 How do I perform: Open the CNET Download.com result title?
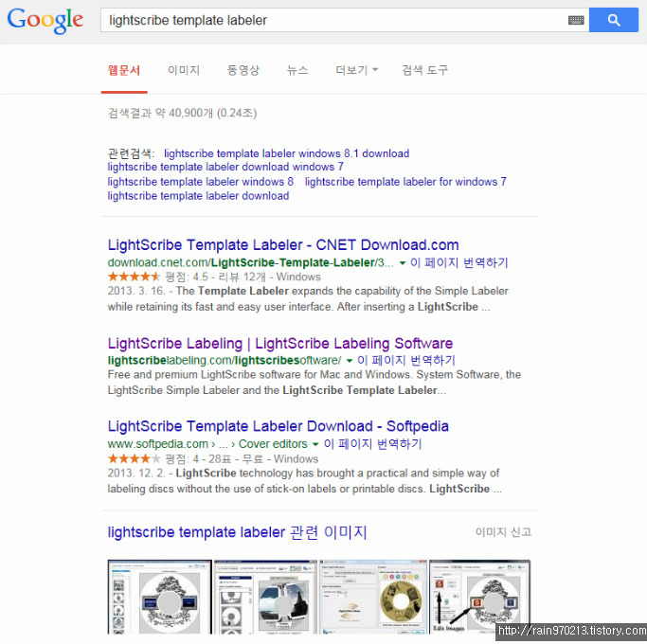click(283, 244)
